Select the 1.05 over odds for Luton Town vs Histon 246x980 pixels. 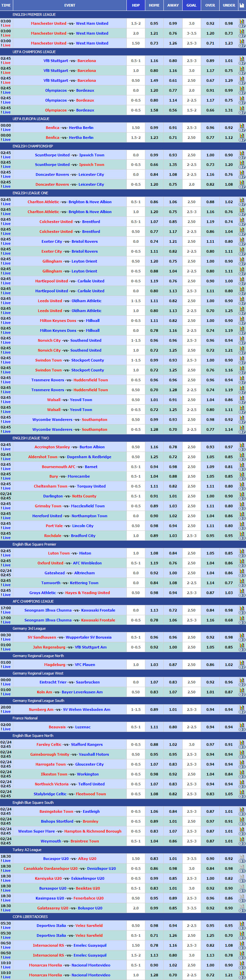pos(210,553)
